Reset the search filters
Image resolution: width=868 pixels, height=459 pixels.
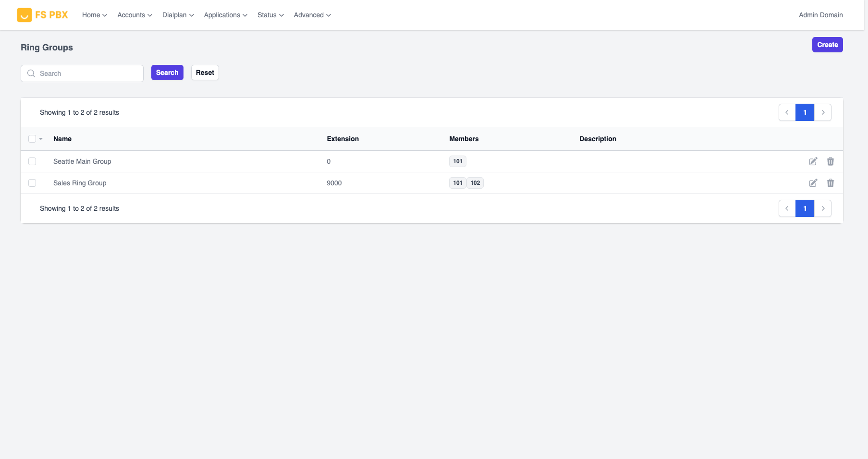[x=205, y=72]
